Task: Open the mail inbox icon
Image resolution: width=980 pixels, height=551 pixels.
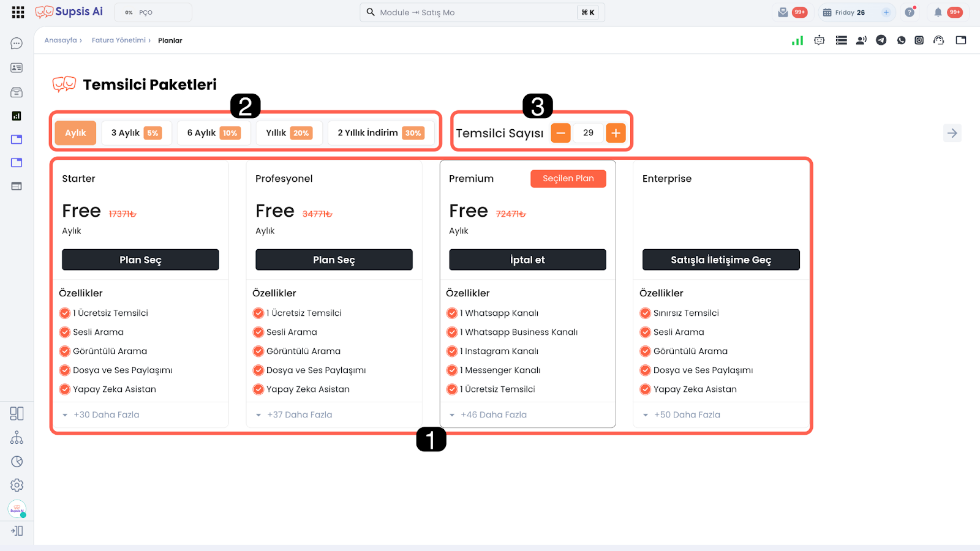Action: tap(783, 12)
